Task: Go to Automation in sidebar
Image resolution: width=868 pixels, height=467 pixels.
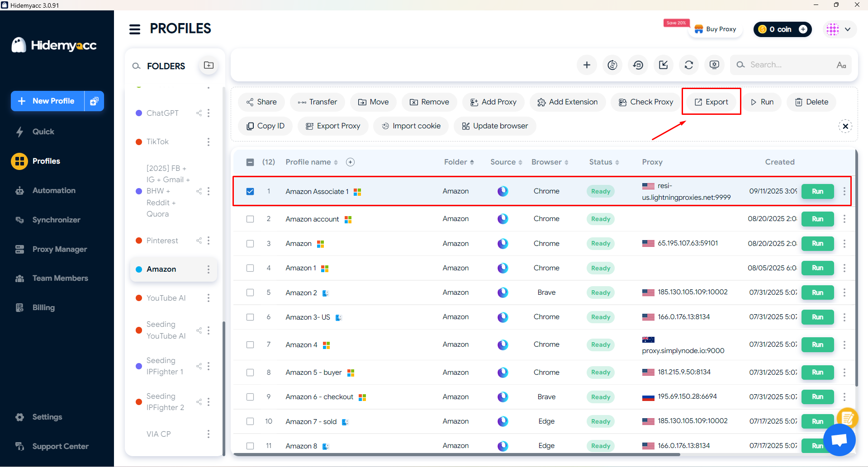Action: pyautogui.click(x=54, y=191)
